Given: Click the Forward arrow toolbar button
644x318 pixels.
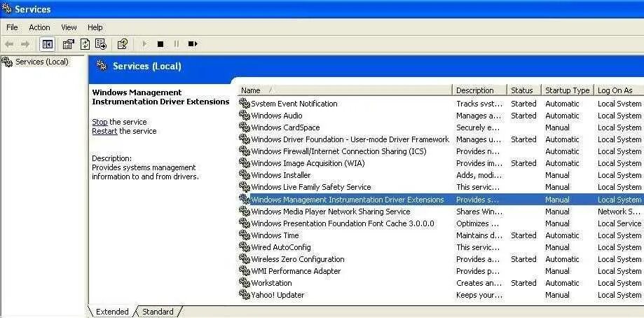Looking at the screenshot, I should point(25,44).
